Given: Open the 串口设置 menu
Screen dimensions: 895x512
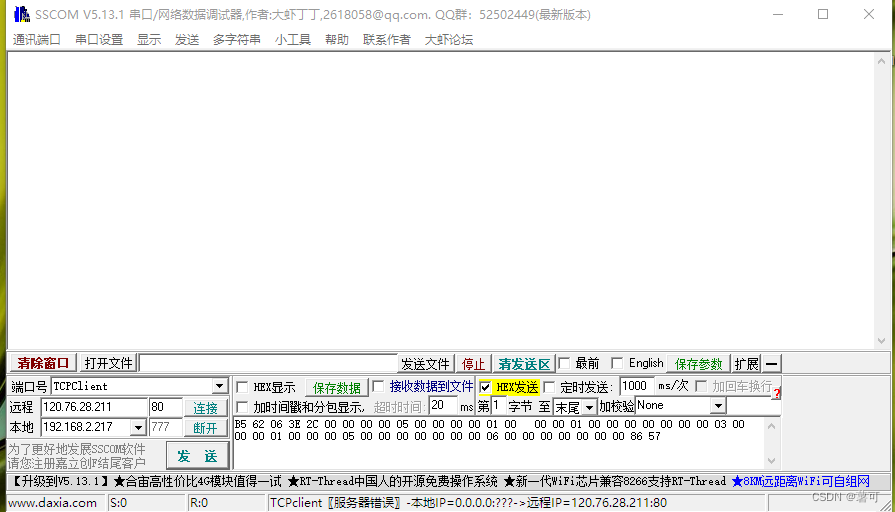Looking at the screenshot, I should coord(99,39).
